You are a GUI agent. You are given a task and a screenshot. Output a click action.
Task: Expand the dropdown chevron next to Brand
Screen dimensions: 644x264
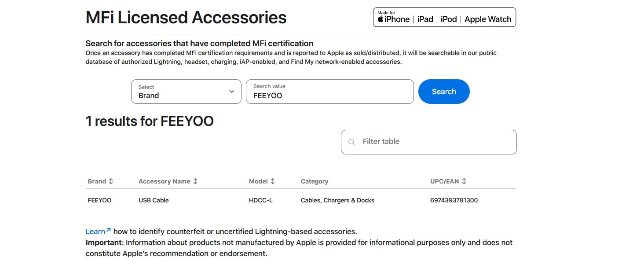click(x=232, y=92)
